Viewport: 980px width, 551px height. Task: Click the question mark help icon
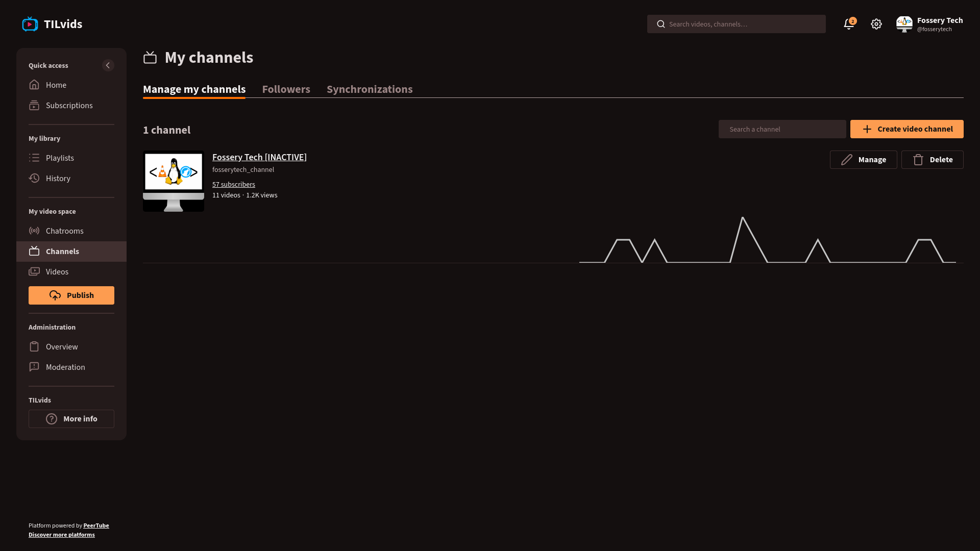pos(52,419)
